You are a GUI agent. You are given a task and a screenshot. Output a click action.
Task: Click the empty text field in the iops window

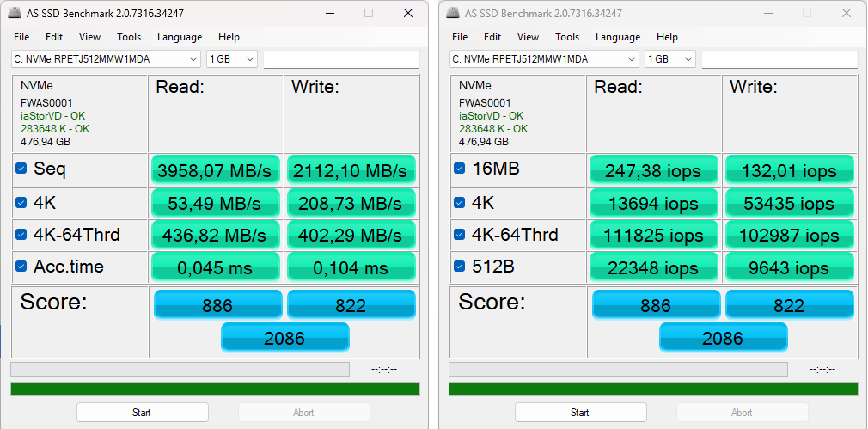(x=779, y=58)
